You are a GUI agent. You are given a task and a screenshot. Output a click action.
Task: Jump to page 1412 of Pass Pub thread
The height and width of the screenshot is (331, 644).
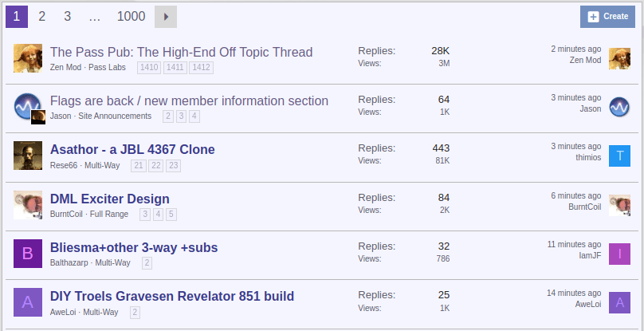coord(201,68)
